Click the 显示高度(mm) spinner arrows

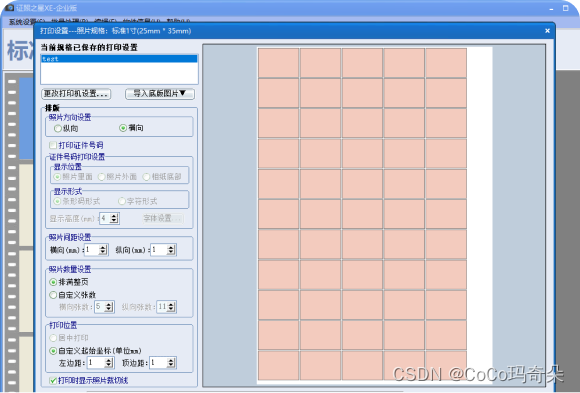click(114, 218)
